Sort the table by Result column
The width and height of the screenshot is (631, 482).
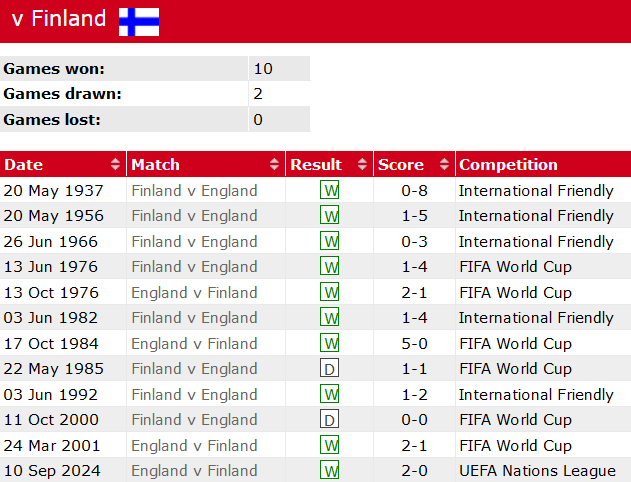[329, 165]
